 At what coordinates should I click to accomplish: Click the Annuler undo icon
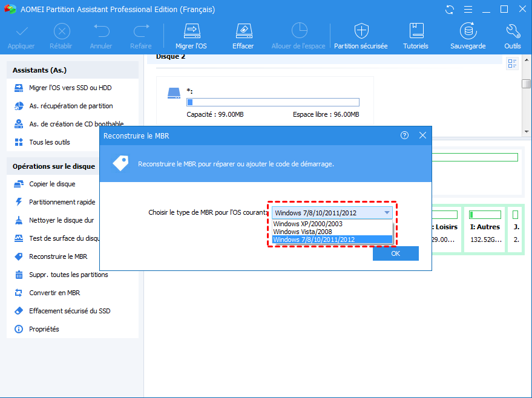pos(102,31)
